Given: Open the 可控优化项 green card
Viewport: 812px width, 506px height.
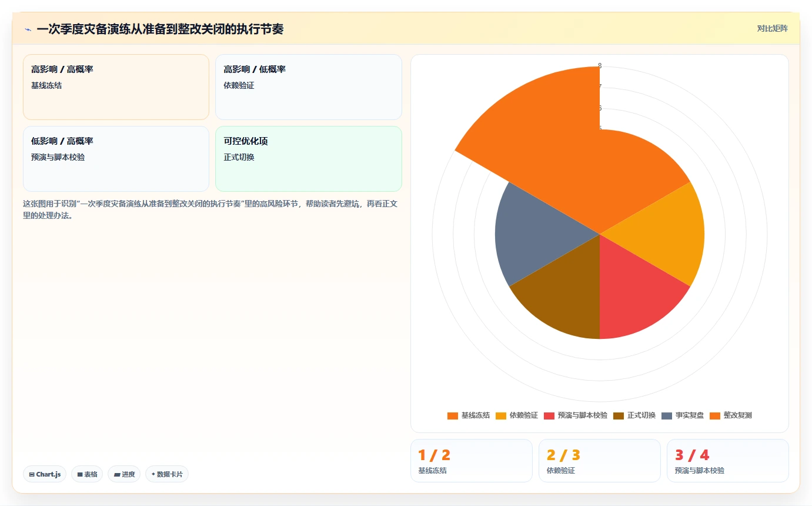Looking at the screenshot, I should [309, 159].
